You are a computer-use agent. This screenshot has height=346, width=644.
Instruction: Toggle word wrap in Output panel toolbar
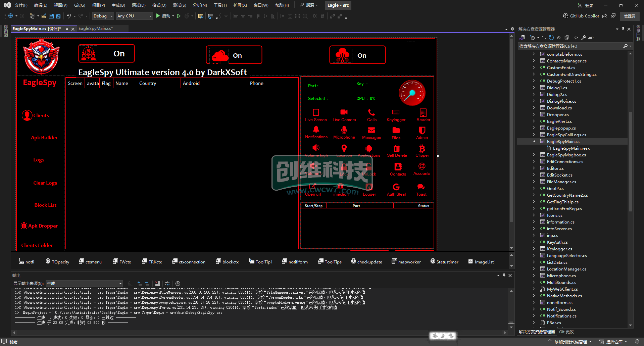168,284
